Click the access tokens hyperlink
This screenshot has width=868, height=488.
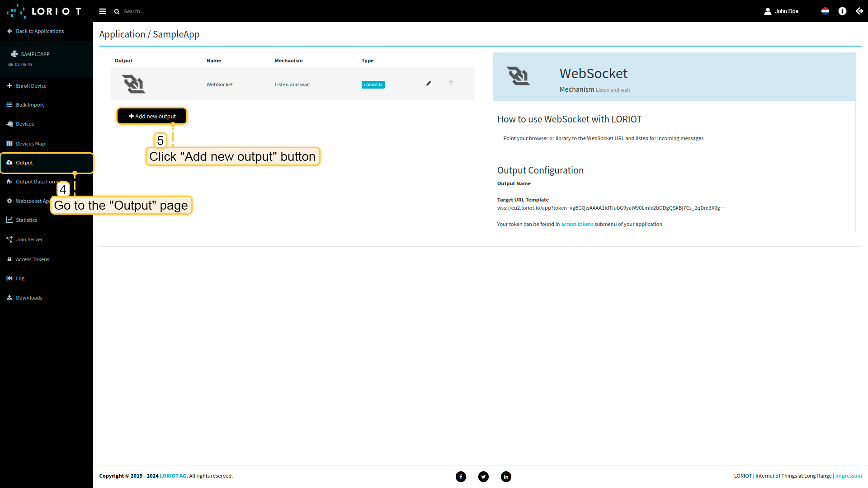577,224
